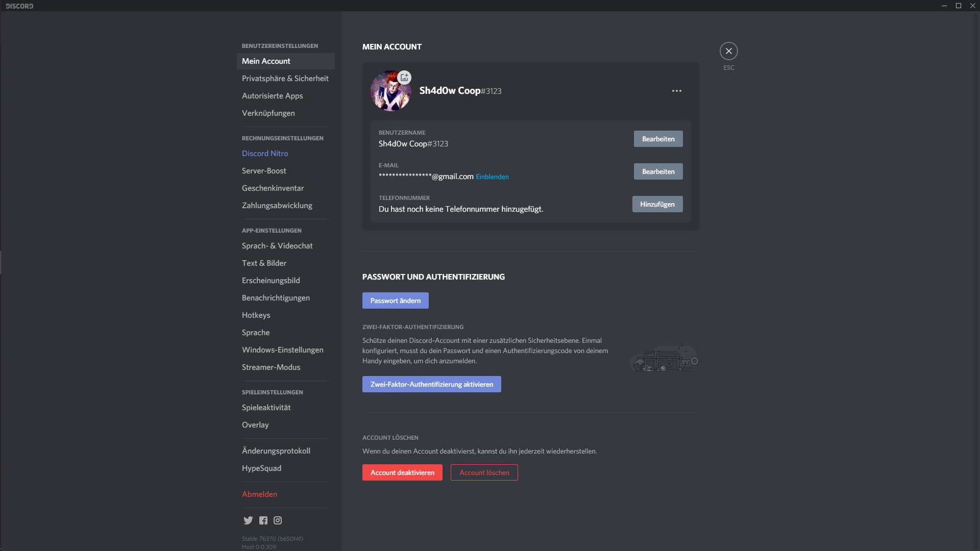
Task: Add phone number via Hinzufügen
Action: click(x=657, y=204)
